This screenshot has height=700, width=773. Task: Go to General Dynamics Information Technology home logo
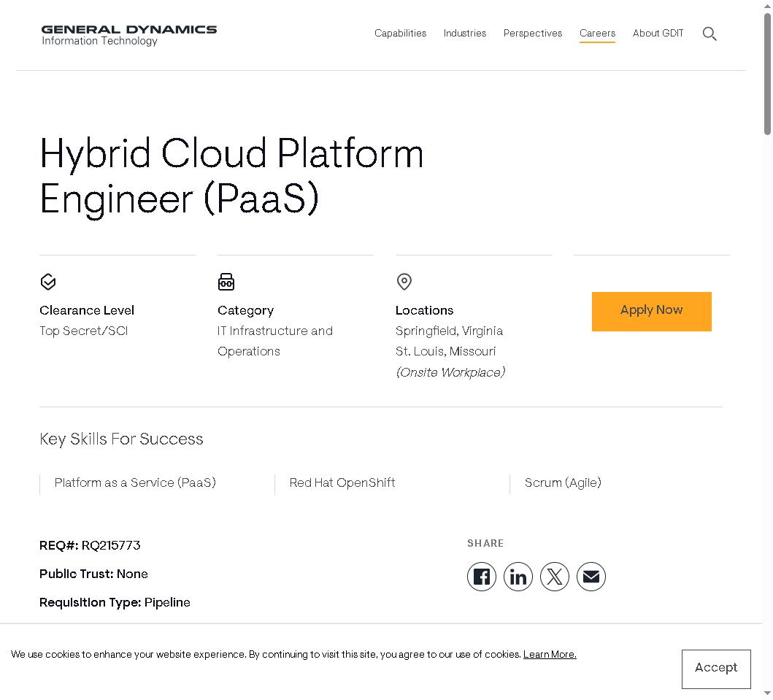click(x=128, y=35)
